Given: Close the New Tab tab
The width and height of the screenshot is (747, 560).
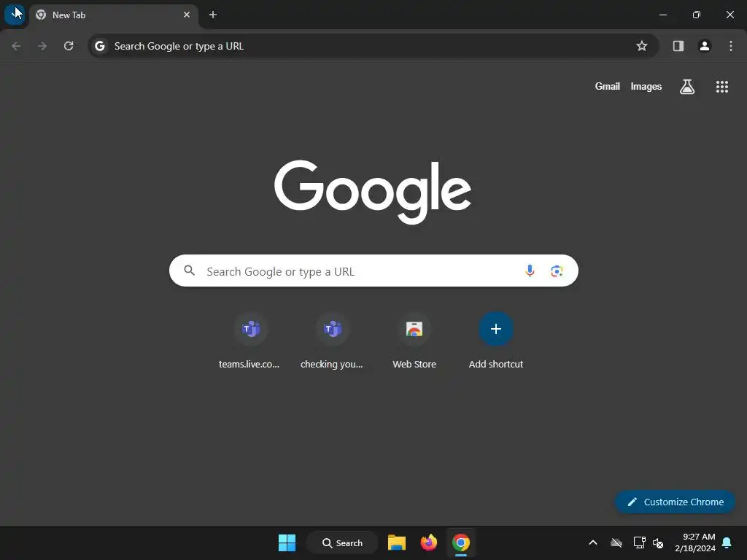Looking at the screenshot, I should click(187, 15).
